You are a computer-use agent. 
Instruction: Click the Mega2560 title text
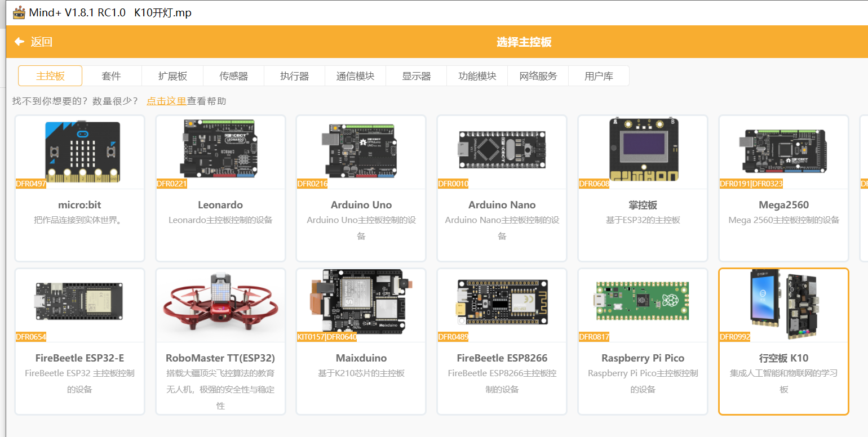coord(784,205)
